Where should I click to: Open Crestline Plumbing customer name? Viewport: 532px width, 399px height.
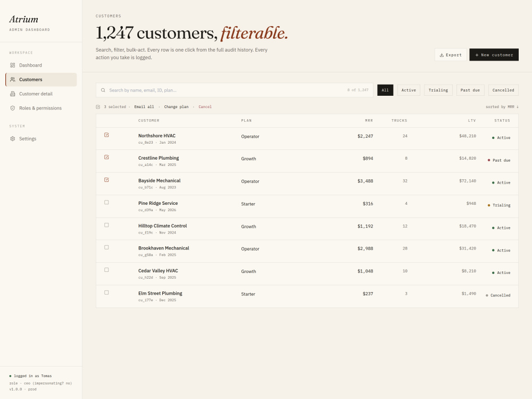[x=159, y=158]
